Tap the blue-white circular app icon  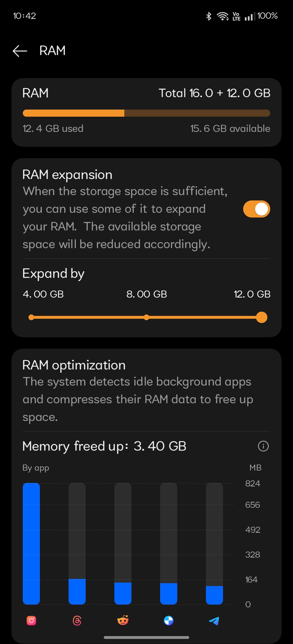click(169, 620)
